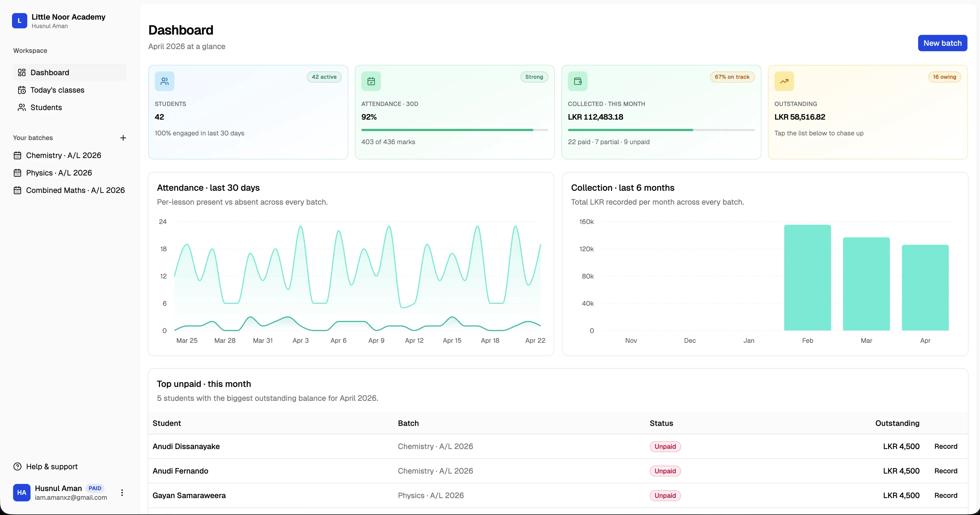Open Help & support
980x515 pixels.
[x=46, y=467]
